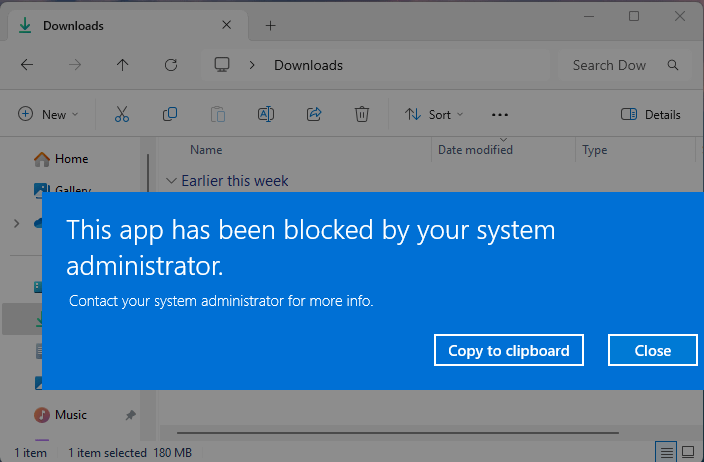Screen dimensions: 704x462
Task: Go up one folder level
Action: click(x=123, y=65)
